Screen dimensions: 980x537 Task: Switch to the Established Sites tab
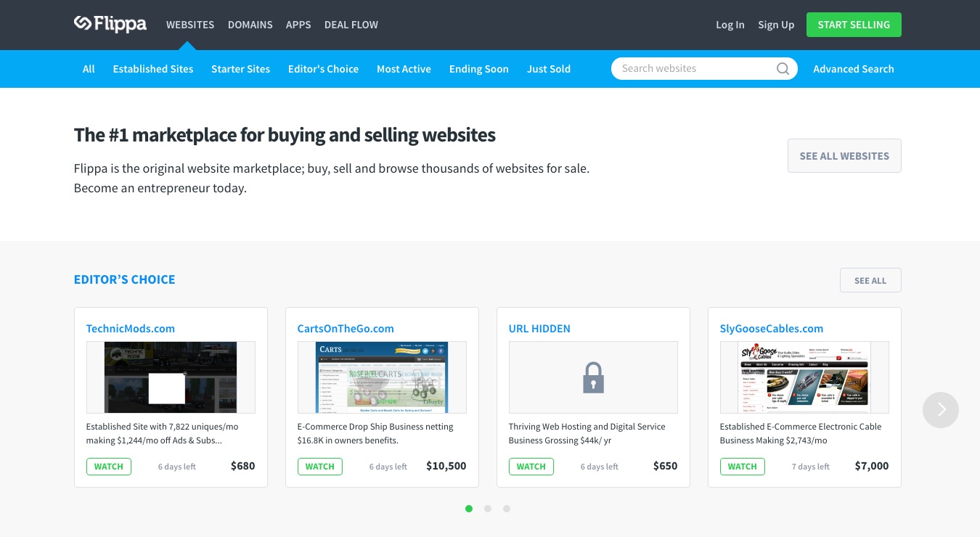[153, 69]
